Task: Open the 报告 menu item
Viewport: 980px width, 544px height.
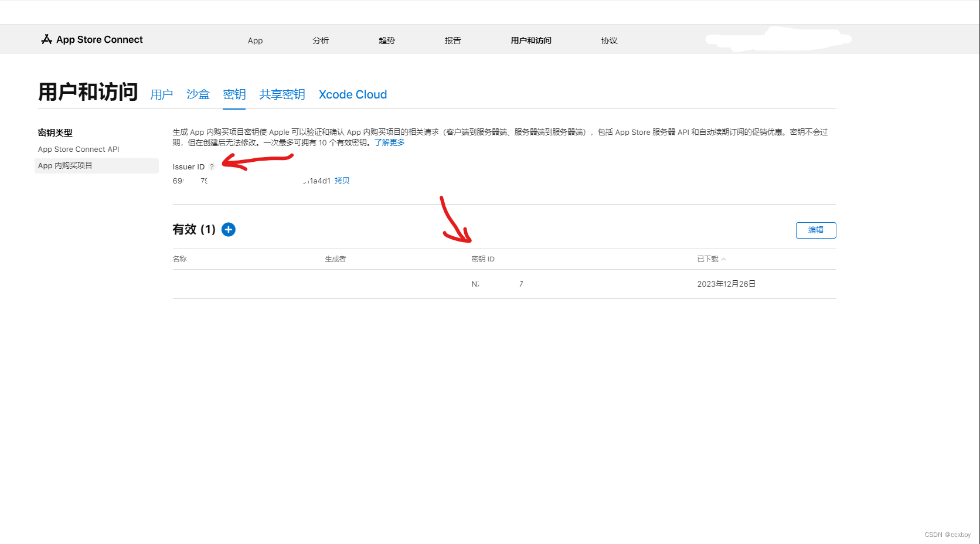Action: [x=453, y=40]
